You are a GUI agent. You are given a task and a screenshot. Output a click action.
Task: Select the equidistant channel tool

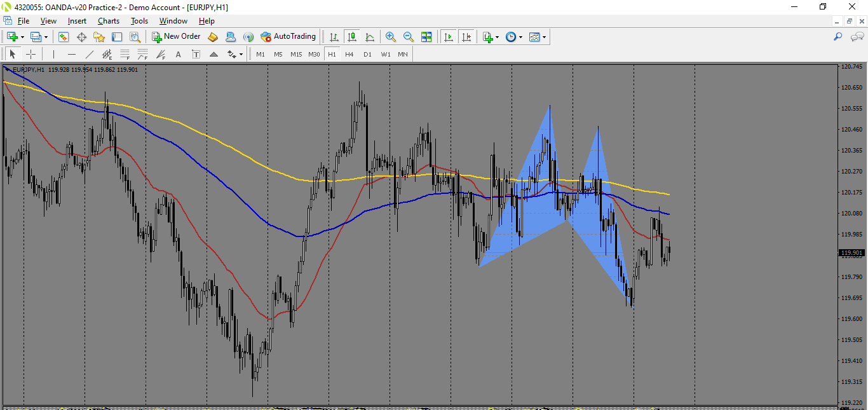pyautogui.click(x=107, y=54)
